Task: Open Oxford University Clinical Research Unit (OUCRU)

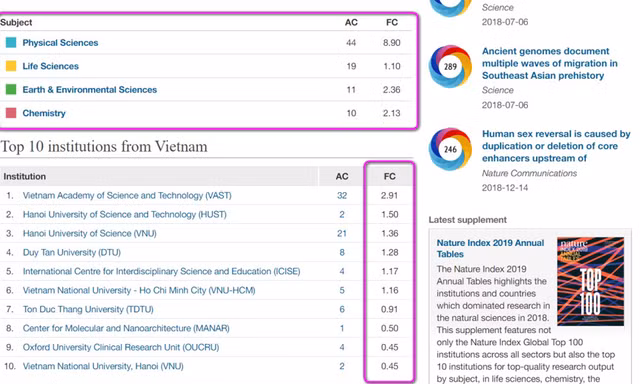Action: (x=121, y=347)
